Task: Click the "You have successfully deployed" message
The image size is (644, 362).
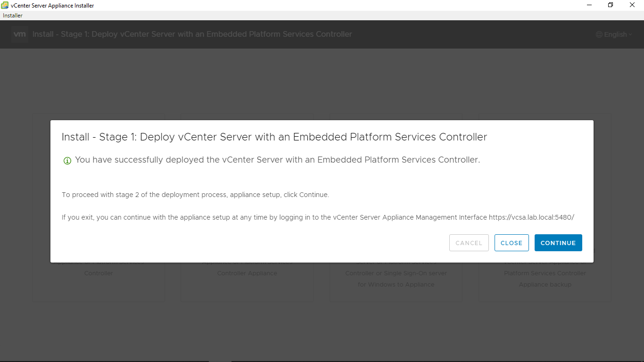Action: point(277,160)
